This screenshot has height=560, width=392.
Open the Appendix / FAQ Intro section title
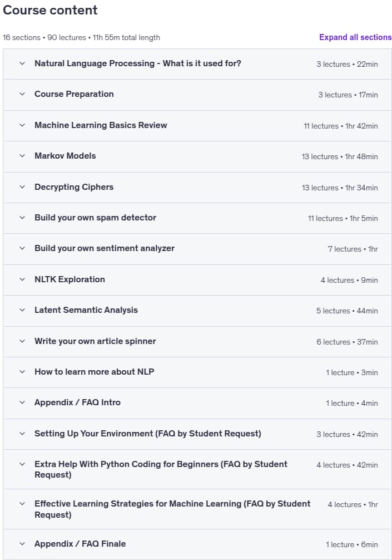[x=77, y=402]
